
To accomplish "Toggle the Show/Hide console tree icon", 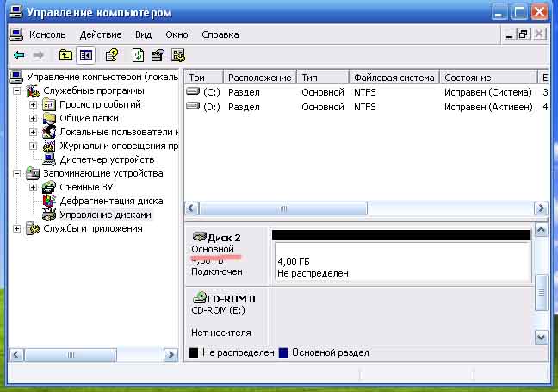I will [85, 55].
